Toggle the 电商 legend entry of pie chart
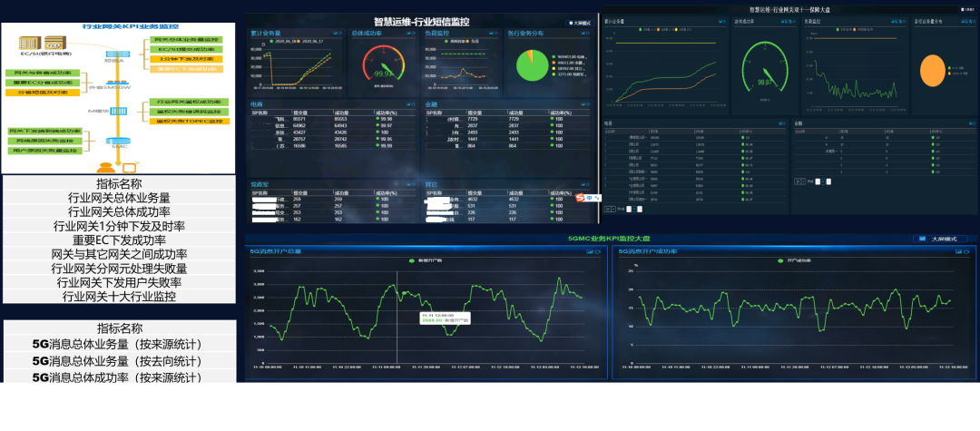The height and width of the screenshot is (431, 980). 570,57
